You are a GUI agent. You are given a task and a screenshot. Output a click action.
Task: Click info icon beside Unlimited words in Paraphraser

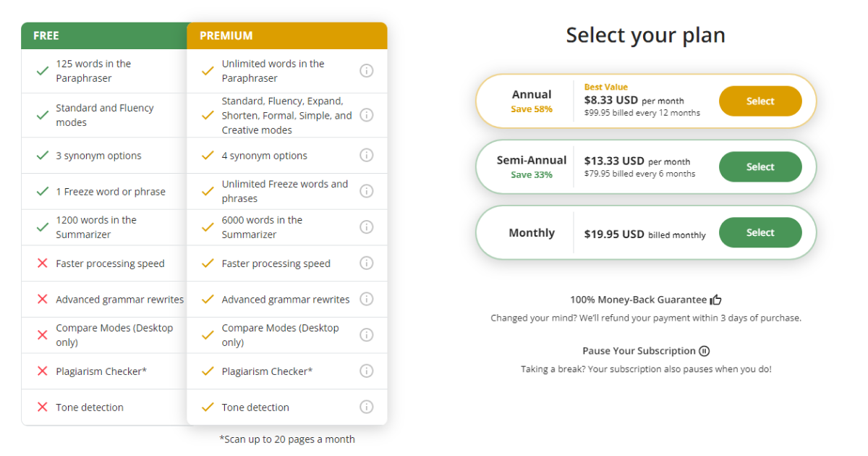pos(367,71)
